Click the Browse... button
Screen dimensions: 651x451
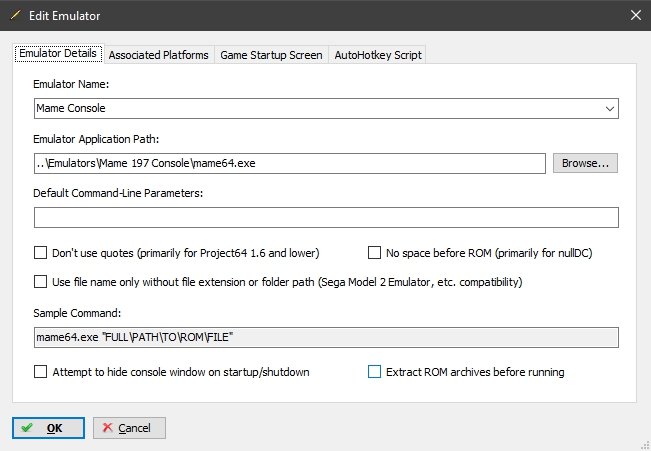(x=585, y=163)
